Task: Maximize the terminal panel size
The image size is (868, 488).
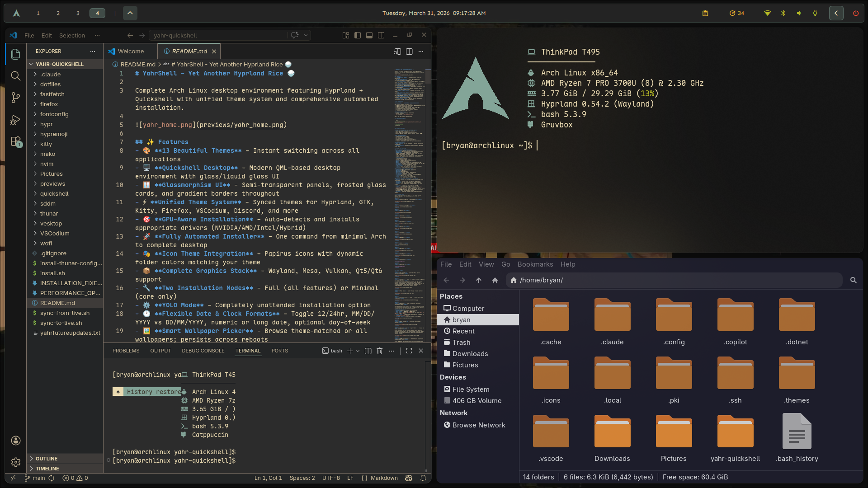Action: pyautogui.click(x=409, y=351)
